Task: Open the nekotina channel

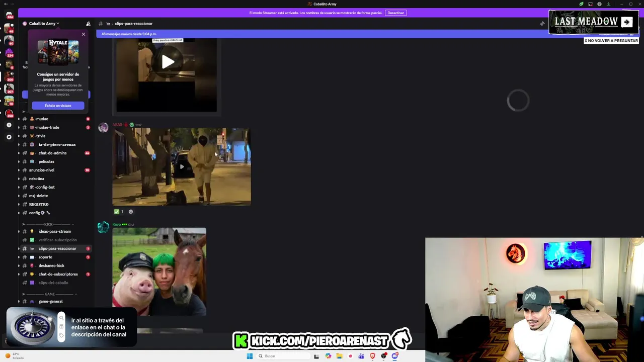Action: [x=55, y=178]
